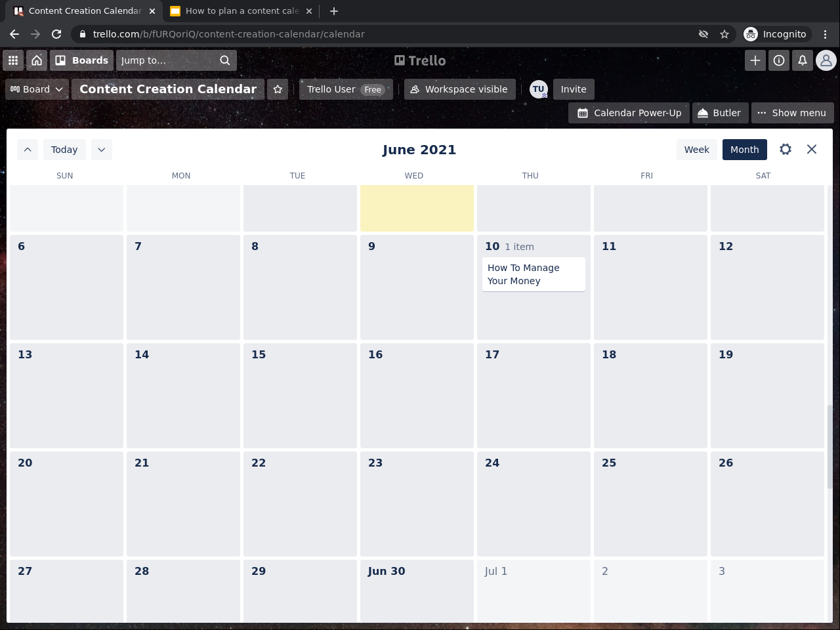Screen dimensions: 840x630
Task: Open the Boards menu
Action: (82, 60)
